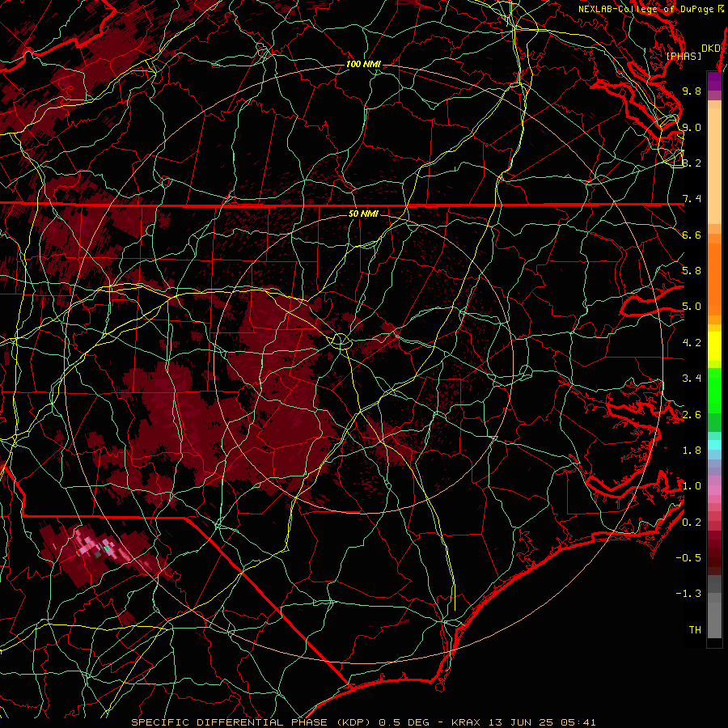Click the 6.6 scale value

click(692, 235)
